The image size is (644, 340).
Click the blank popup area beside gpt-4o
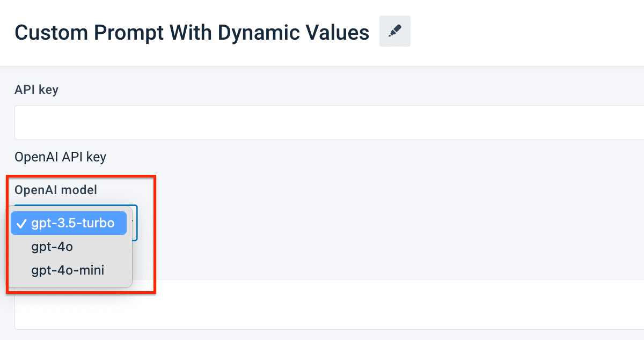tap(105, 247)
